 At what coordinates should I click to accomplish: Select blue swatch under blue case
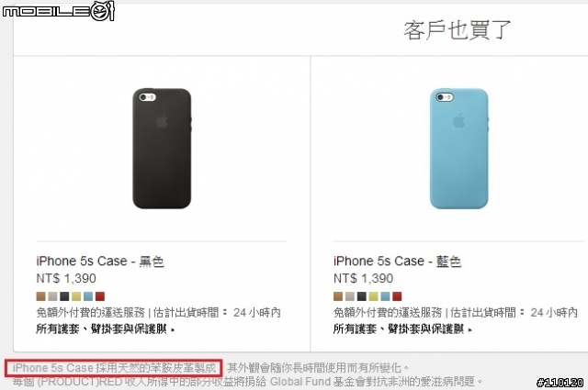click(x=385, y=296)
